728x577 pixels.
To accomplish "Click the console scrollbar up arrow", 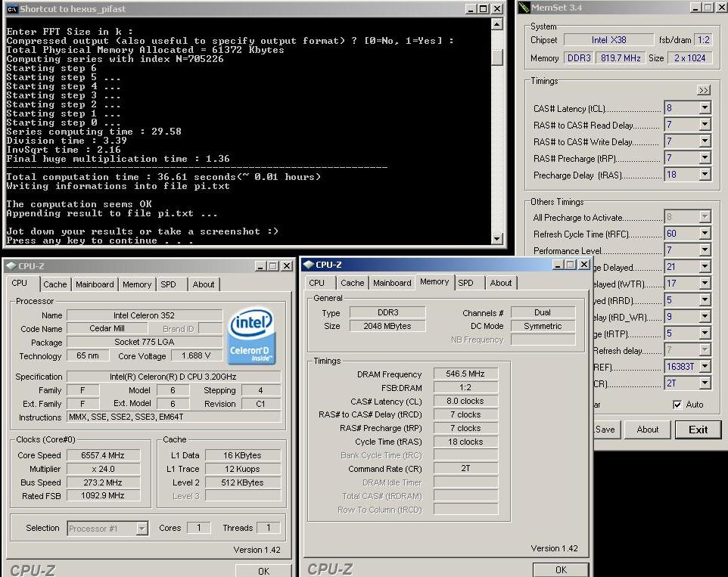I will pos(497,24).
